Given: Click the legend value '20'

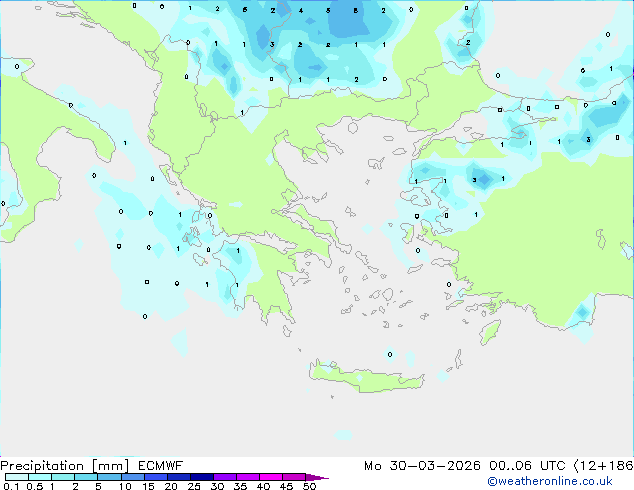Looking at the screenshot, I should tap(171, 486).
